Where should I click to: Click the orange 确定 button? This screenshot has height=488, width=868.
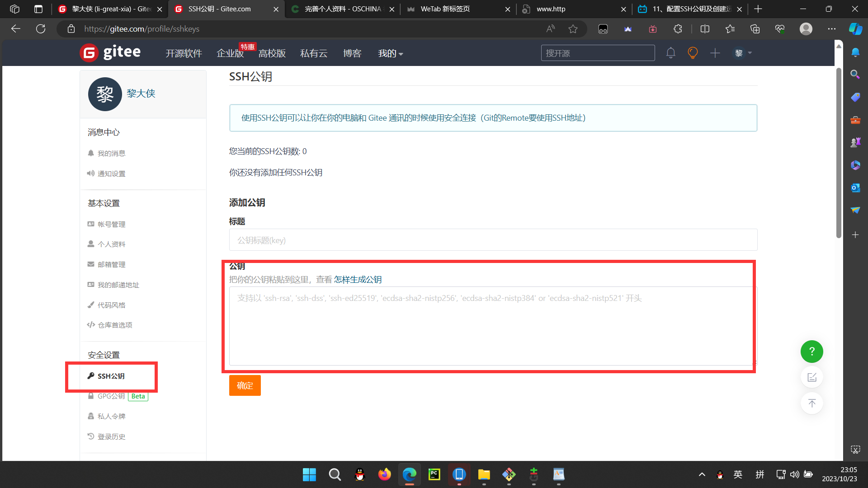pyautogui.click(x=245, y=385)
